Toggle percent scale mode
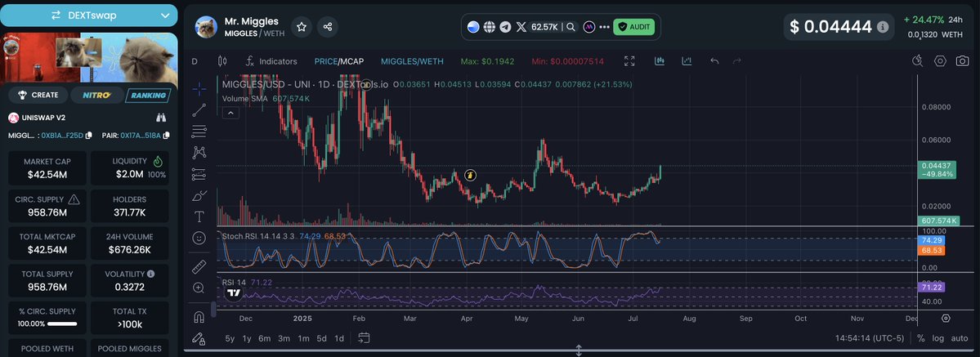Image resolution: width=980 pixels, height=357 pixels. click(920, 338)
